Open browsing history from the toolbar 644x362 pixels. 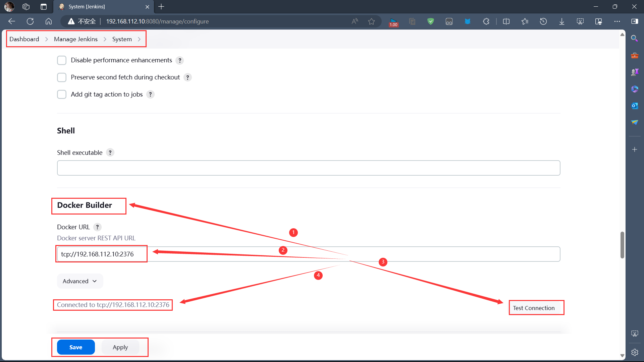point(543,21)
